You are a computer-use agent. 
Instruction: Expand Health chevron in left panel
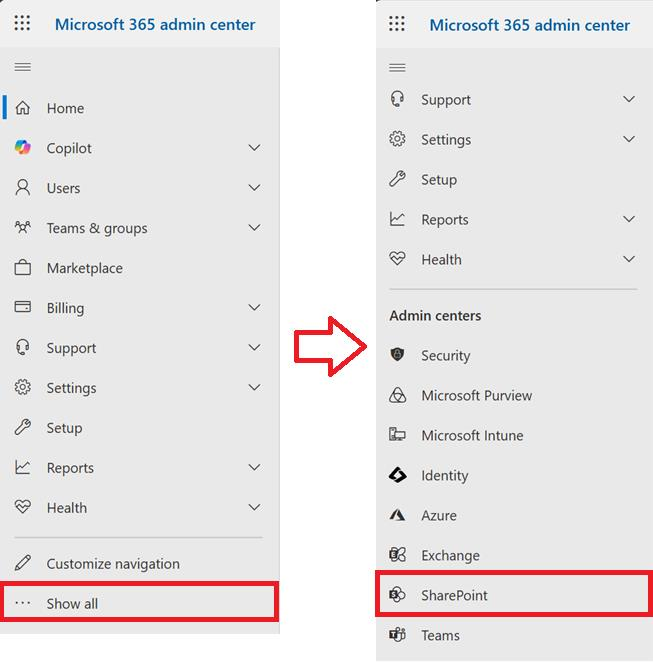tap(254, 507)
